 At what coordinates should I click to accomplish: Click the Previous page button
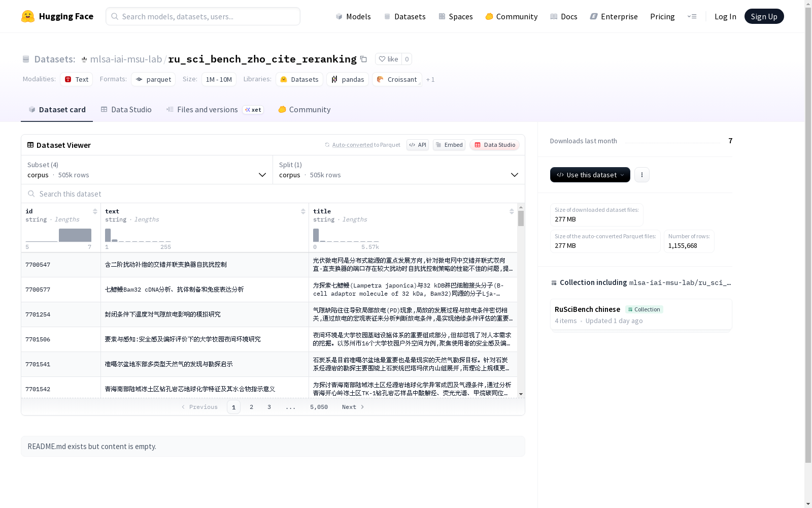click(199, 407)
